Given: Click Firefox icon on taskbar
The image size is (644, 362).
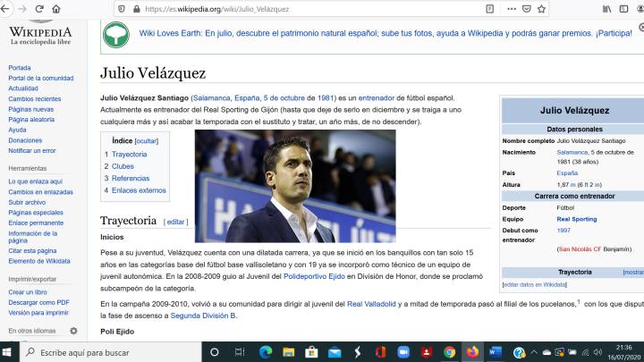Looking at the screenshot, I should pyautogui.click(x=472, y=352).
